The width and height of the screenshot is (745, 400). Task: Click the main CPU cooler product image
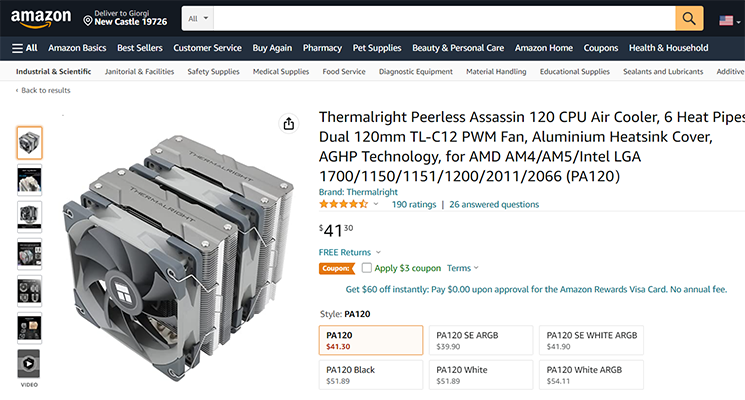[x=178, y=258]
